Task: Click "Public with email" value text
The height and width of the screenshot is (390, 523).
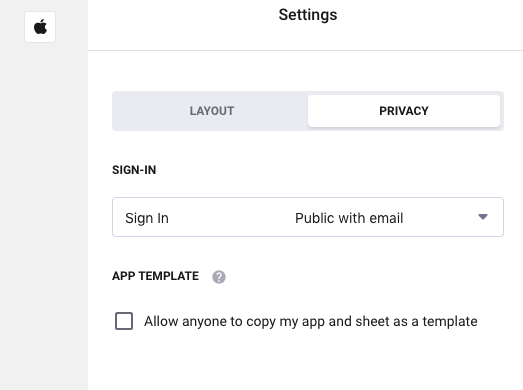Action: click(349, 218)
